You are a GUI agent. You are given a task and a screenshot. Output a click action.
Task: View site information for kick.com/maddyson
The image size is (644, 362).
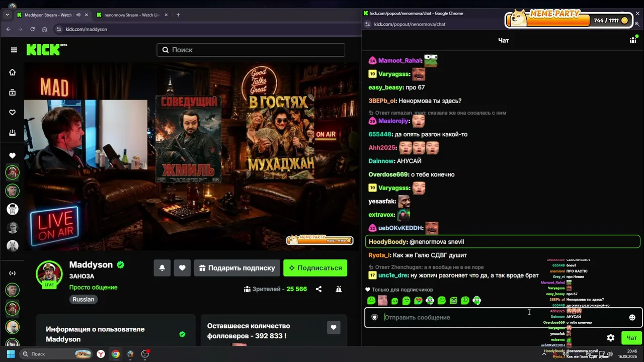(x=59, y=29)
